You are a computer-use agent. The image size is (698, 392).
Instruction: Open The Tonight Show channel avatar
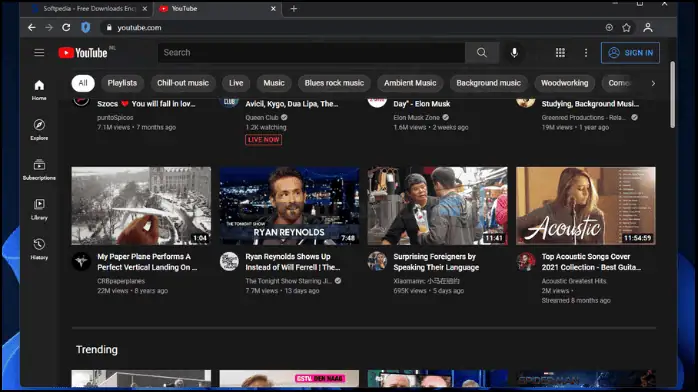[x=229, y=261]
